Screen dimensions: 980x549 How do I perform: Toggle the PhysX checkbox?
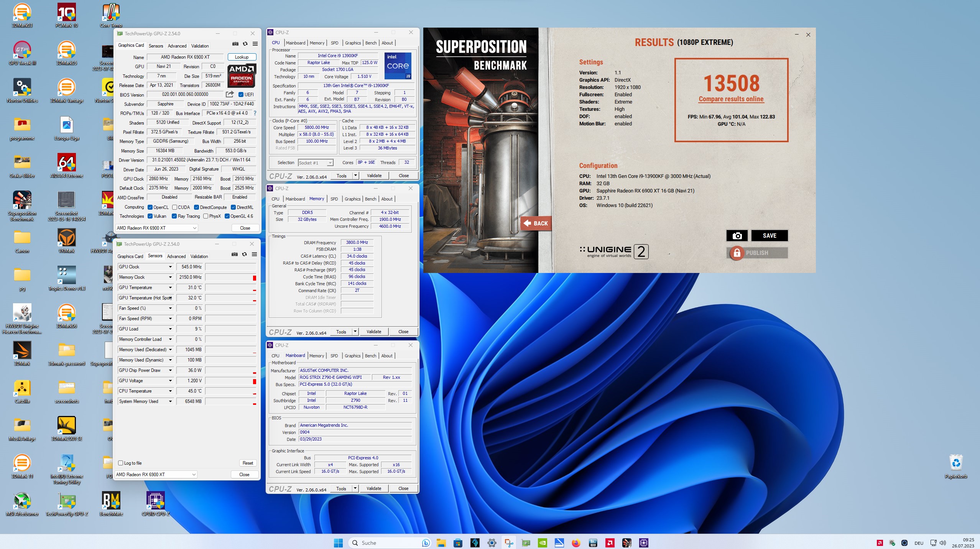tap(206, 216)
